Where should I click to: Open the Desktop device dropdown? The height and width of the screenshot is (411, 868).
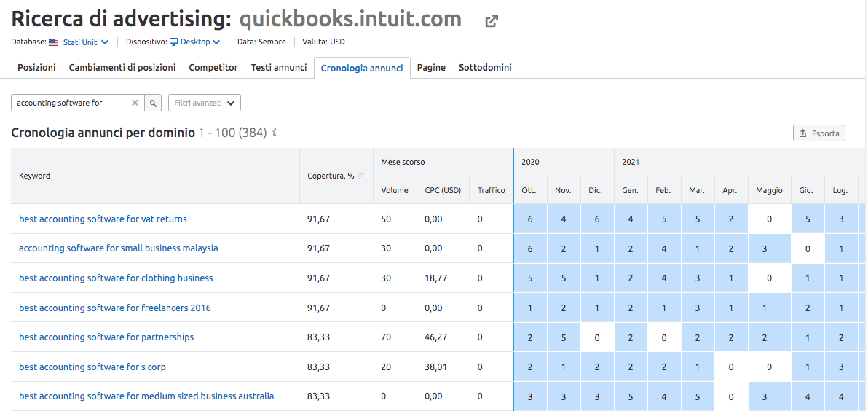pyautogui.click(x=200, y=42)
